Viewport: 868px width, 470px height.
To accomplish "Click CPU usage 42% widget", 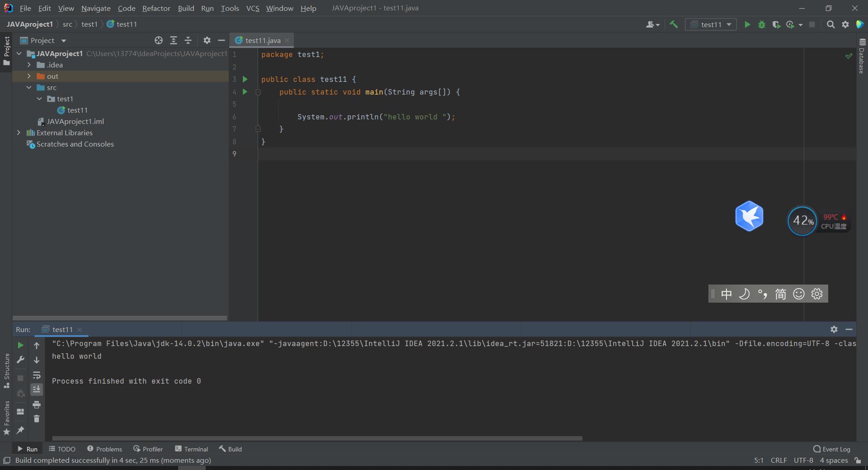I will tap(802, 221).
